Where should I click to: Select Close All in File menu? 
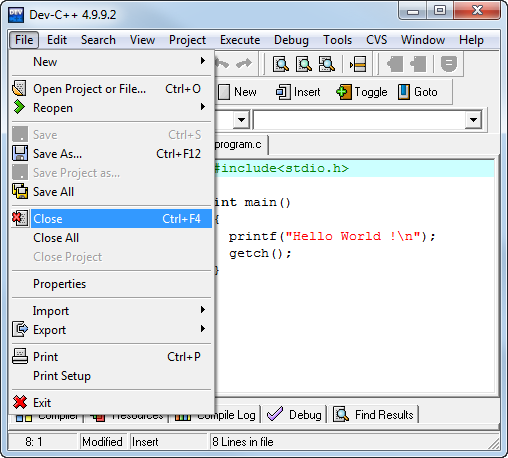tap(112, 238)
